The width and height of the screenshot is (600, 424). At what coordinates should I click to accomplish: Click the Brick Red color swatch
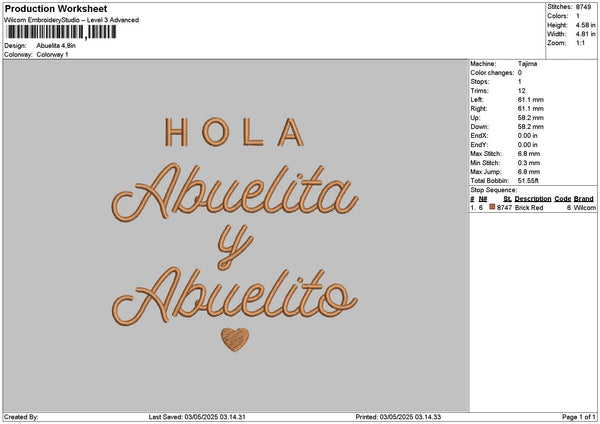(x=493, y=206)
